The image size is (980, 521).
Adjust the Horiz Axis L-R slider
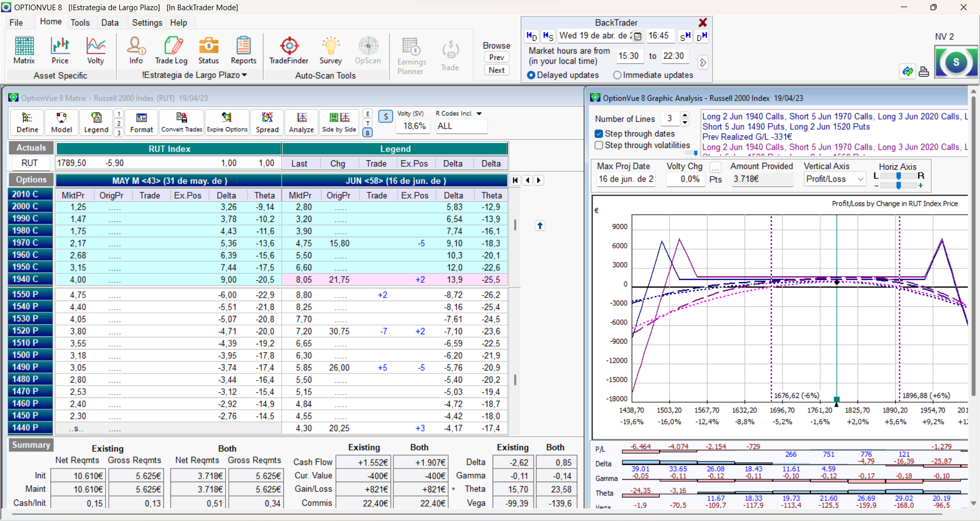click(x=898, y=176)
